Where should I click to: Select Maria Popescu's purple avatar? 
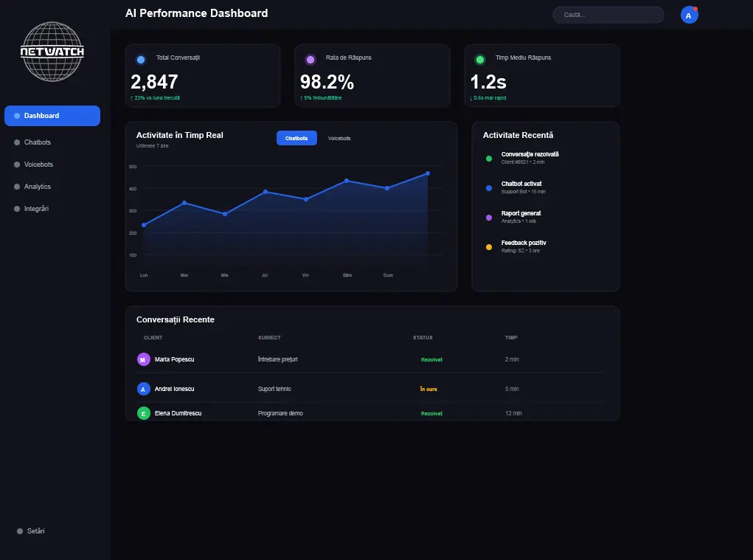coord(143,359)
